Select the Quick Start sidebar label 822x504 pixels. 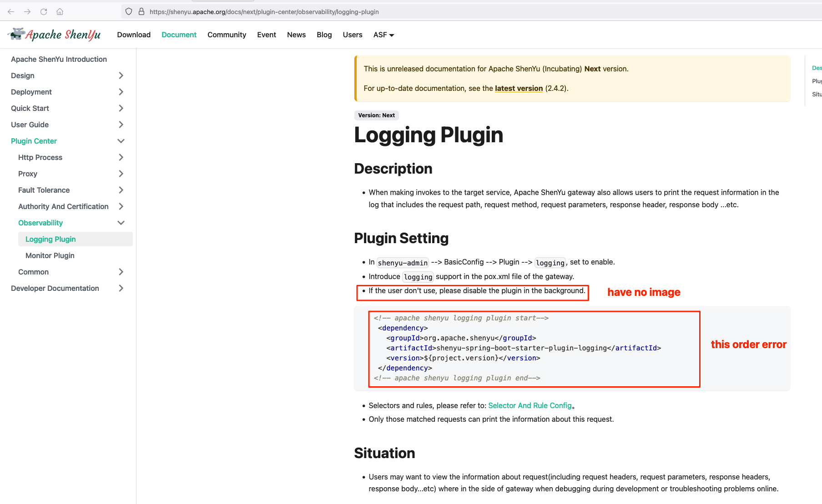click(30, 108)
